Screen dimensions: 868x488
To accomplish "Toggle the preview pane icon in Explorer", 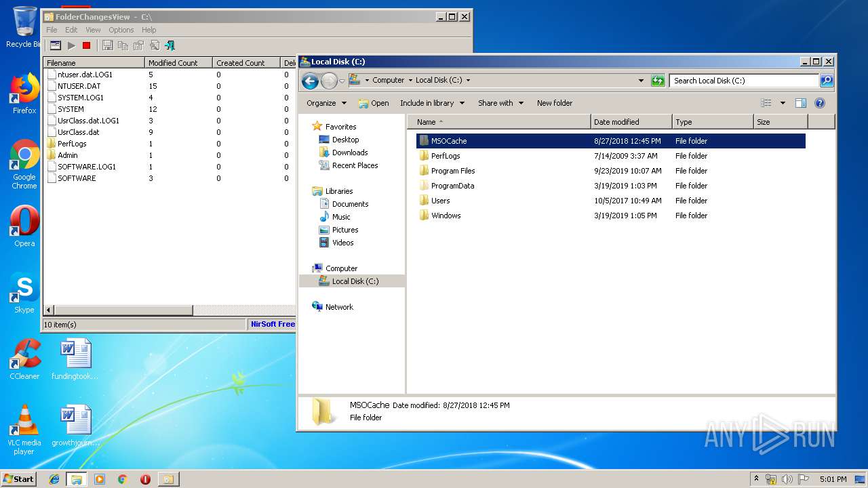I will [x=801, y=103].
